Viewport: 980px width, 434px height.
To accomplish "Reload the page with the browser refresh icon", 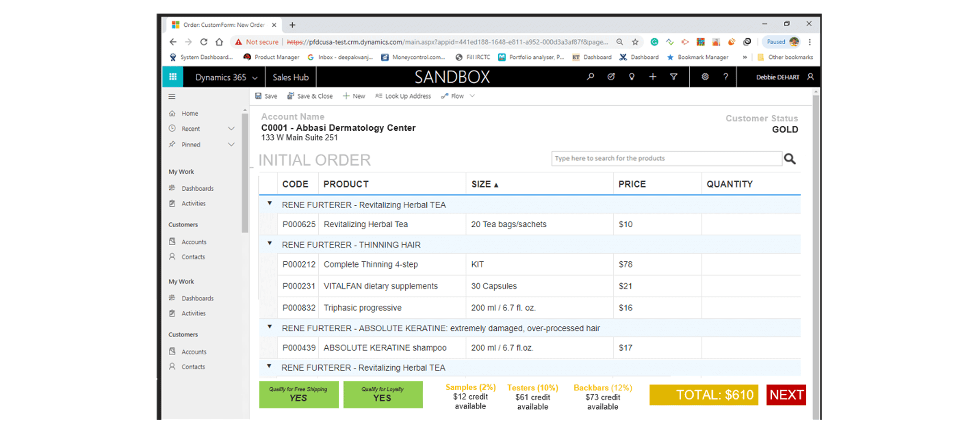I will pos(204,42).
